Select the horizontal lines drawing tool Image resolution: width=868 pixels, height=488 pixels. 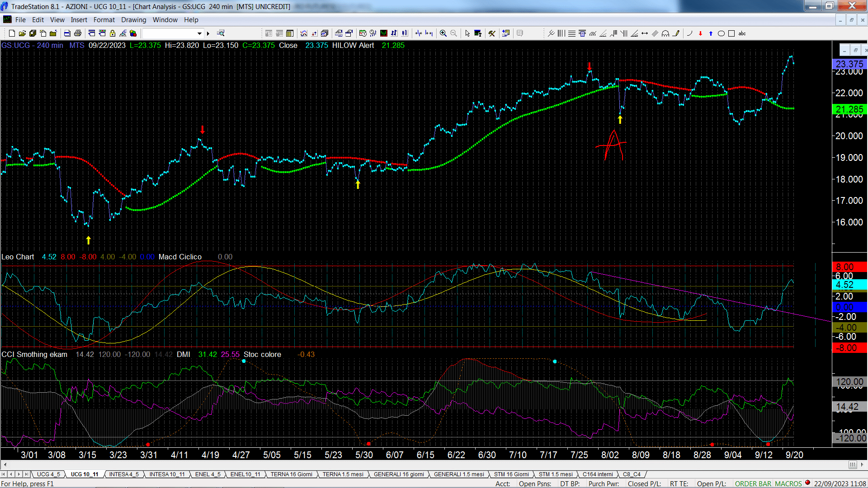(x=572, y=33)
